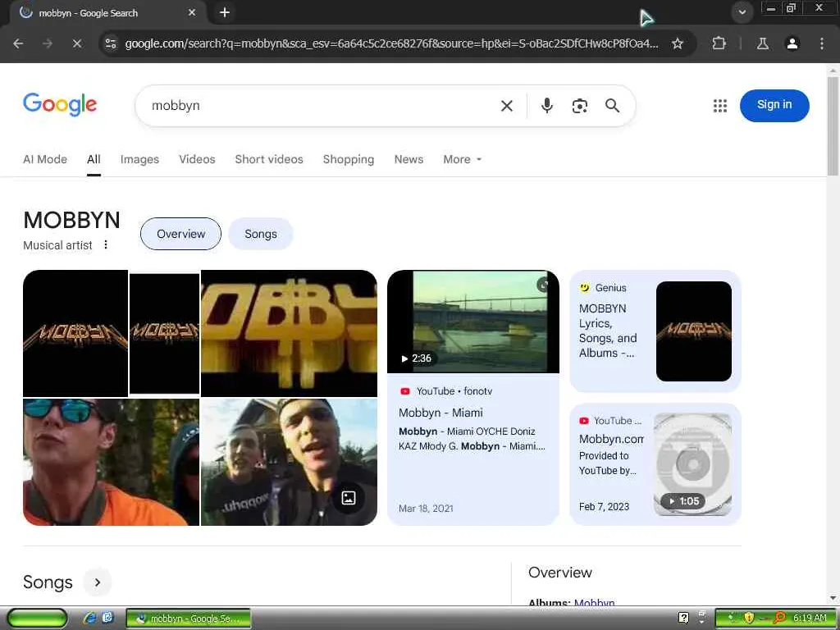Switch to AI Mode tab
Image resolution: width=840 pixels, height=630 pixels.
coord(45,159)
